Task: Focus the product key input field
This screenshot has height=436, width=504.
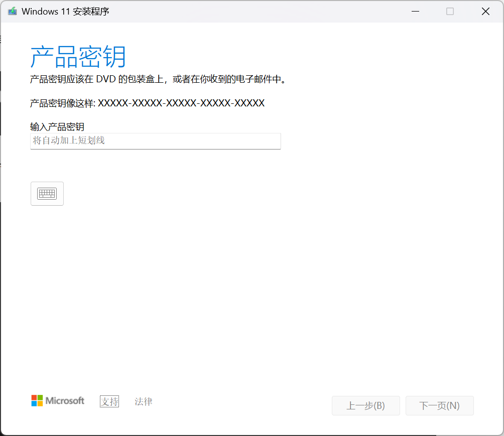Action: point(156,141)
